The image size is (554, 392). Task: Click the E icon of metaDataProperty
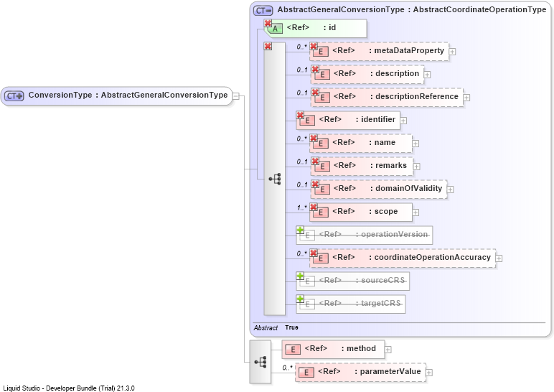point(321,52)
